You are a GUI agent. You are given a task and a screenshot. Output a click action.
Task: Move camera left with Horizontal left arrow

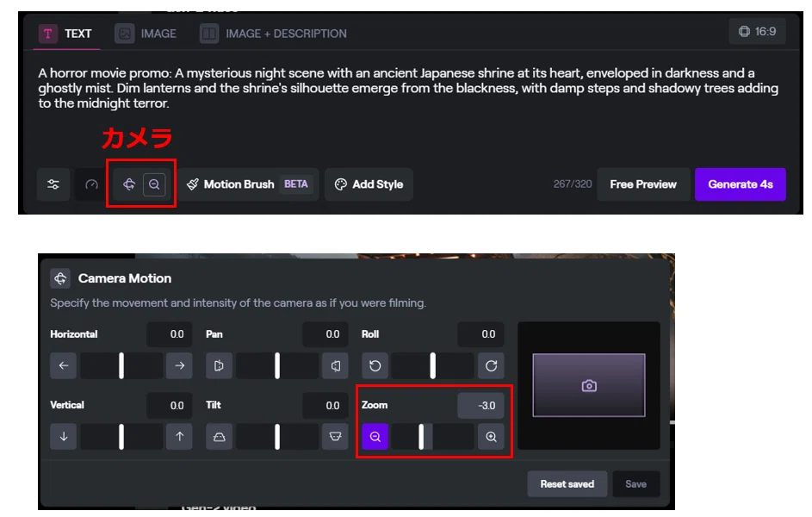coord(64,365)
